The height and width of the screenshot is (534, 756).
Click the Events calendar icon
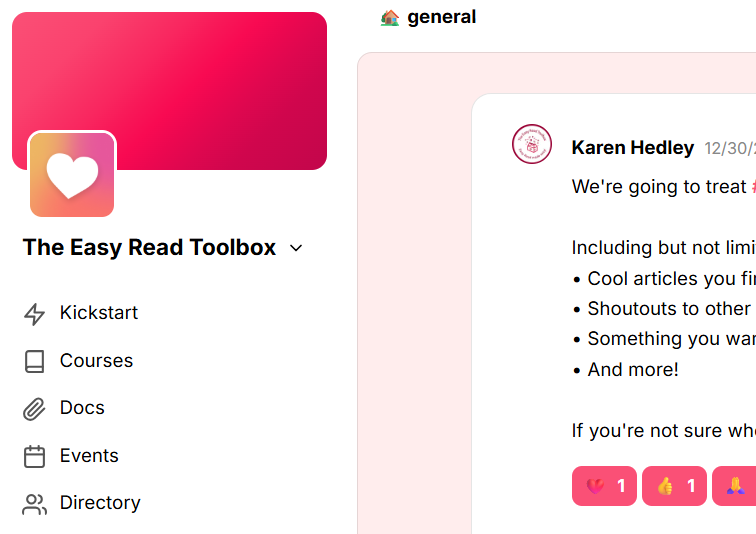[34, 456]
